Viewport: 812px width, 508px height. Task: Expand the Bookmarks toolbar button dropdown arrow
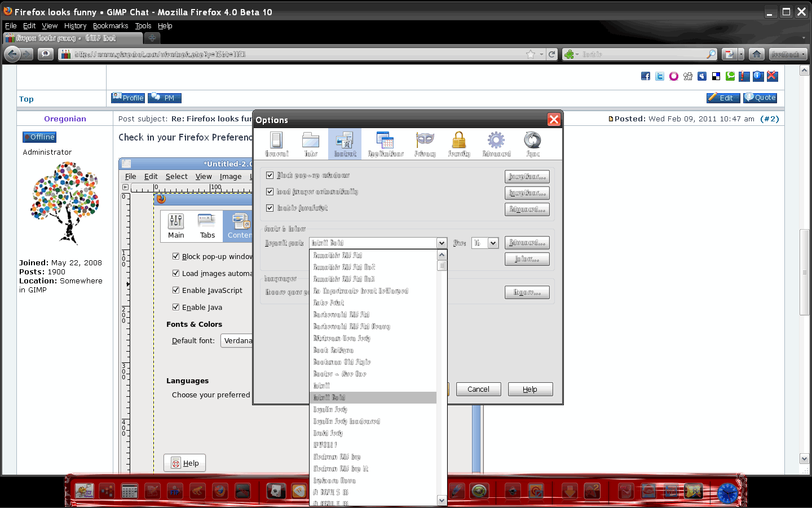[x=741, y=54]
